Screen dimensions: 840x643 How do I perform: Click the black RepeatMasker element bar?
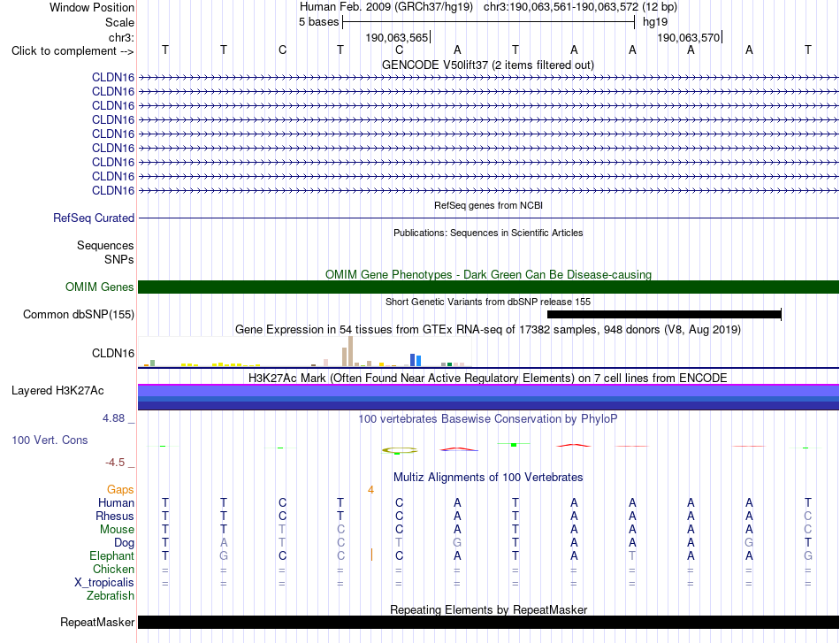[x=489, y=622]
